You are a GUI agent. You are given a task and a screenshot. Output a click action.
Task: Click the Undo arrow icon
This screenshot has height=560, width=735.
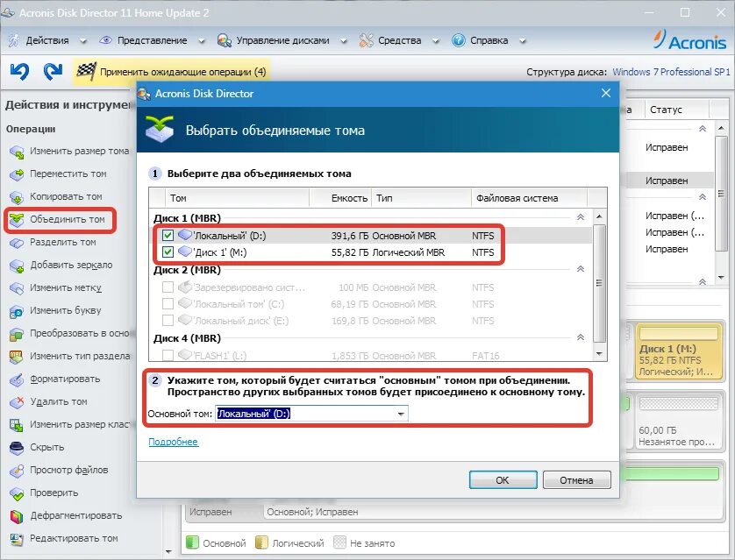point(19,72)
